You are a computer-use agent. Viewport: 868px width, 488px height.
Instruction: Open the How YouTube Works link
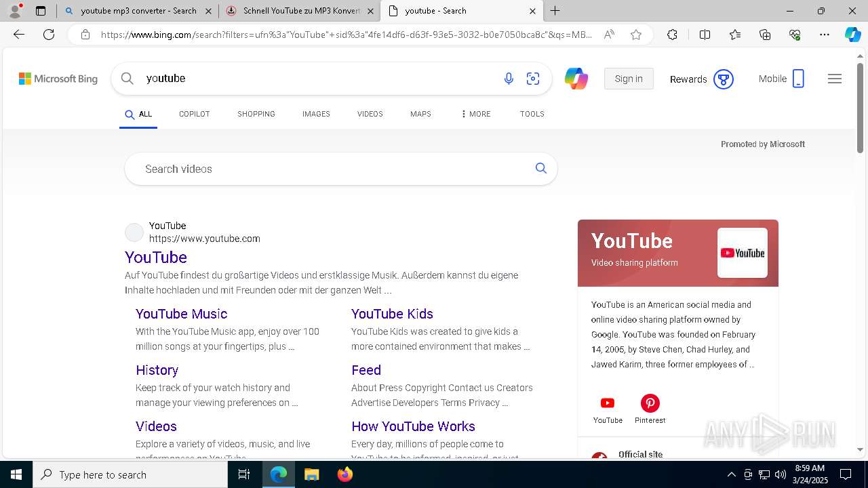(413, 426)
